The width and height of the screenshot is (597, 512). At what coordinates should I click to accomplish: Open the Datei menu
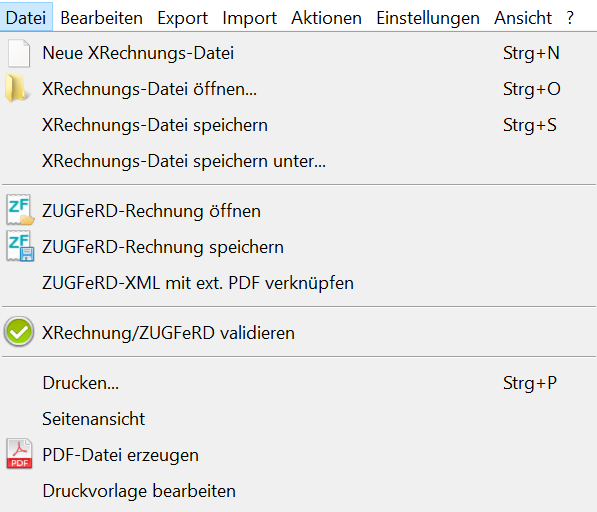[26, 18]
